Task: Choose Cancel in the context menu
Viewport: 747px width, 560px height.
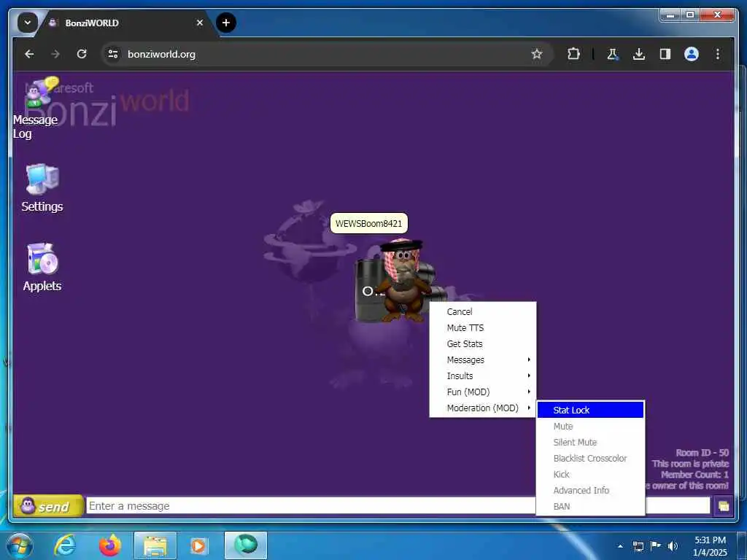Action: 483,311
